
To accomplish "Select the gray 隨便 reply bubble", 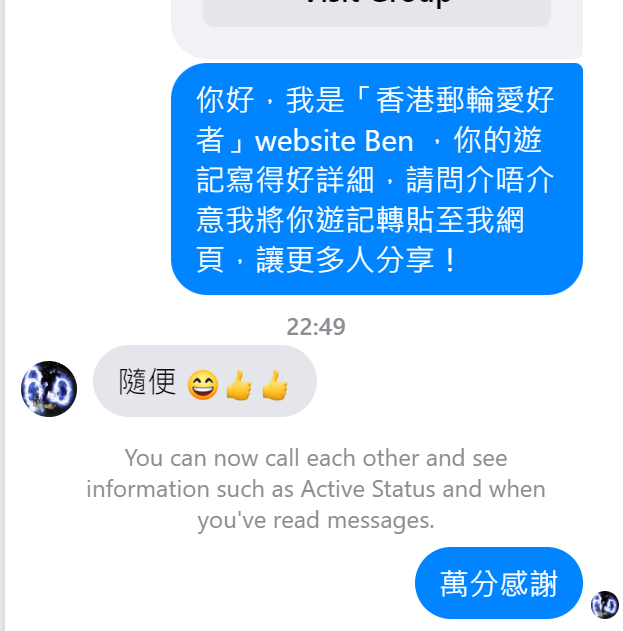I will pos(205,381).
